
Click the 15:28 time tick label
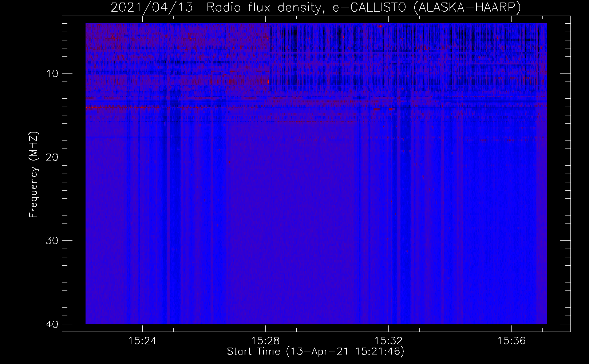pos(265,341)
